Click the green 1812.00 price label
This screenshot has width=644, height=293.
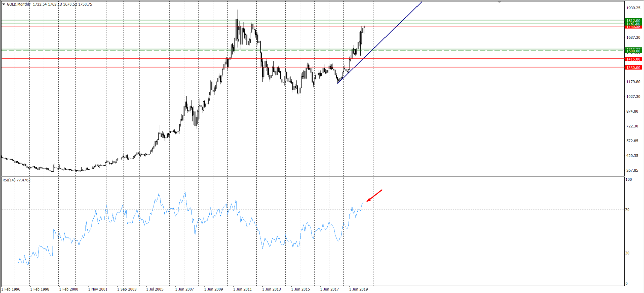pyautogui.click(x=633, y=20)
